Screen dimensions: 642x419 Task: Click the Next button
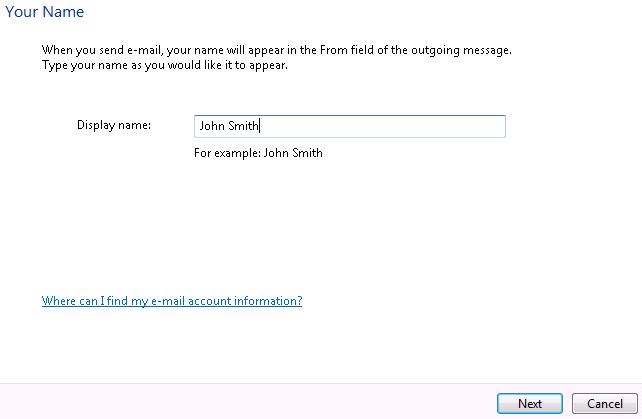tap(529, 403)
